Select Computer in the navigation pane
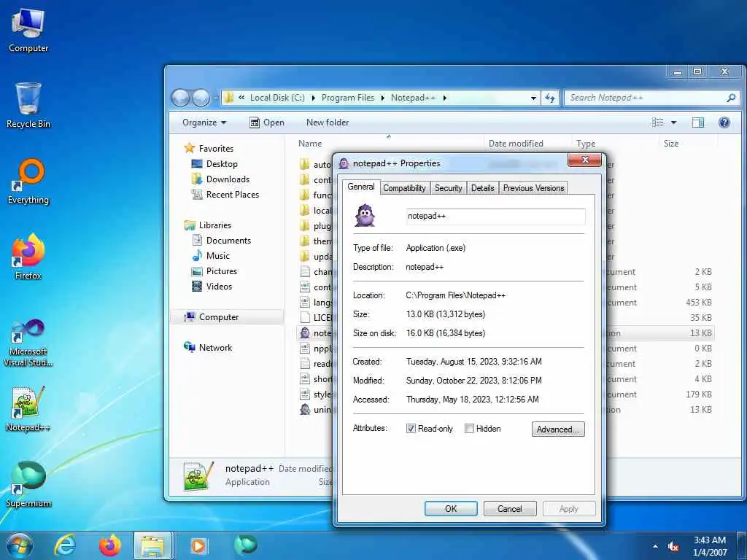The height and width of the screenshot is (560, 747). (227, 317)
